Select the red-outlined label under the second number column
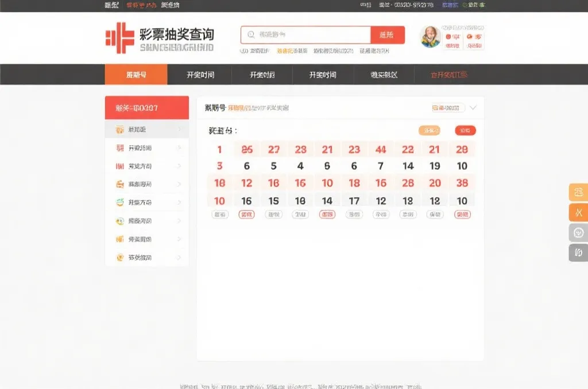588x389 pixels. coord(247,213)
